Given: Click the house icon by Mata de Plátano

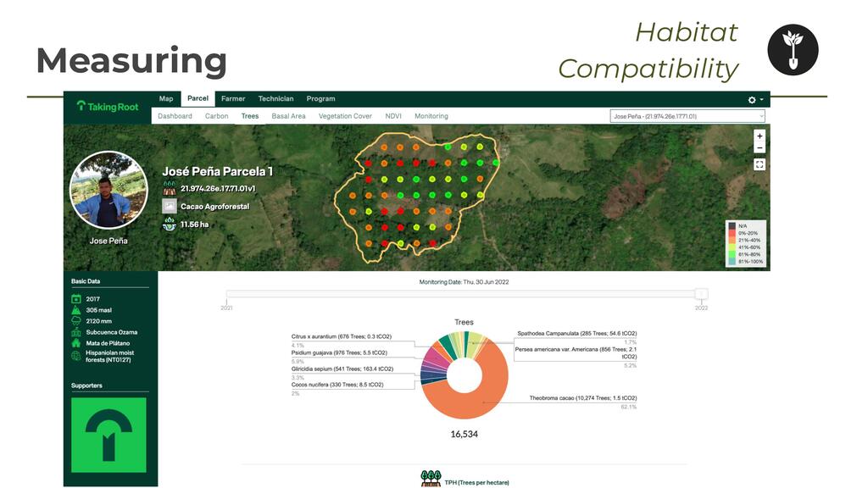Looking at the screenshot, I should coord(76,343).
